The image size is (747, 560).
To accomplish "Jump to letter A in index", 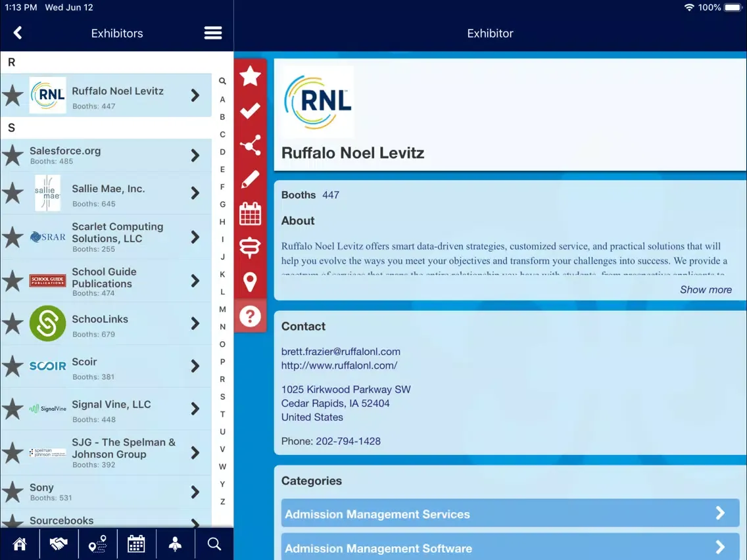I will 222,99.
